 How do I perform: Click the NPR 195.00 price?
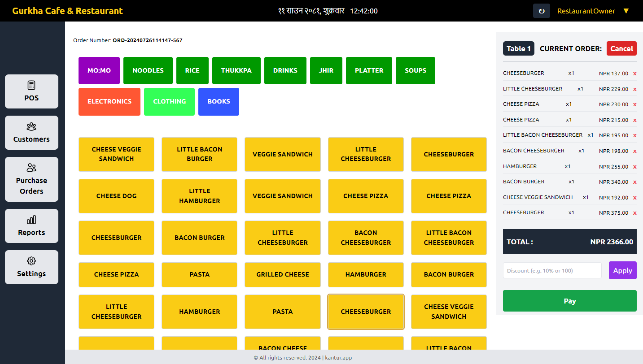[613, 135]
